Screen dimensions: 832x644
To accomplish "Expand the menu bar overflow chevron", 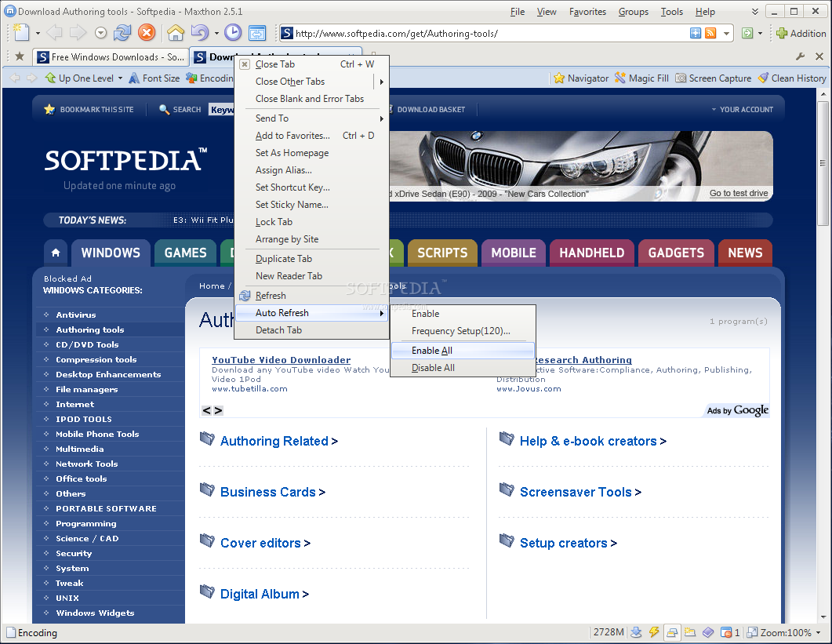I will tap(754, 12).
